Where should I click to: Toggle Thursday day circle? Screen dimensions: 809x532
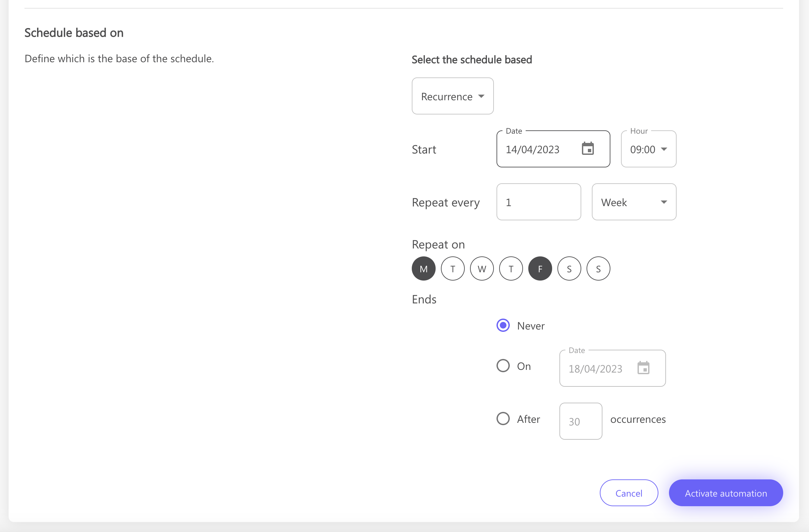coord(511,268)
